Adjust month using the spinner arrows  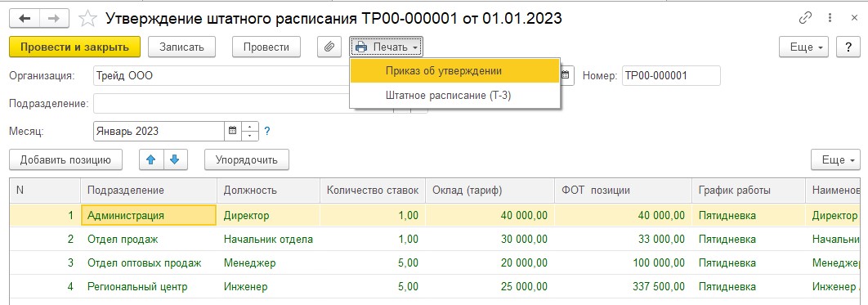tap(250, 131)
